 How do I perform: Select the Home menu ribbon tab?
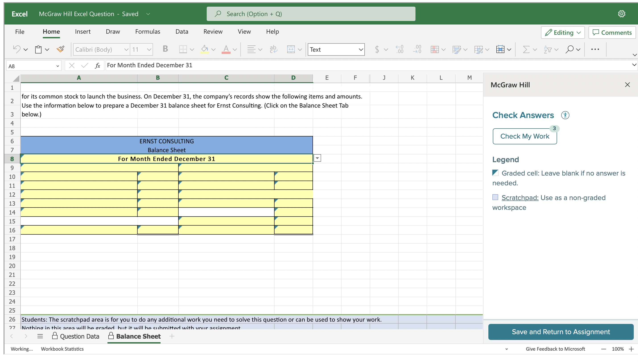[x=51, y=31]
